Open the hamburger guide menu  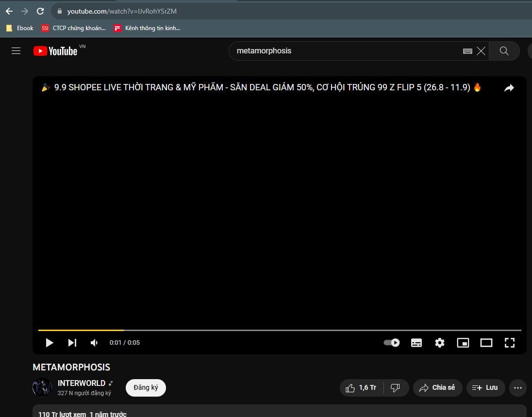(16, 50)
